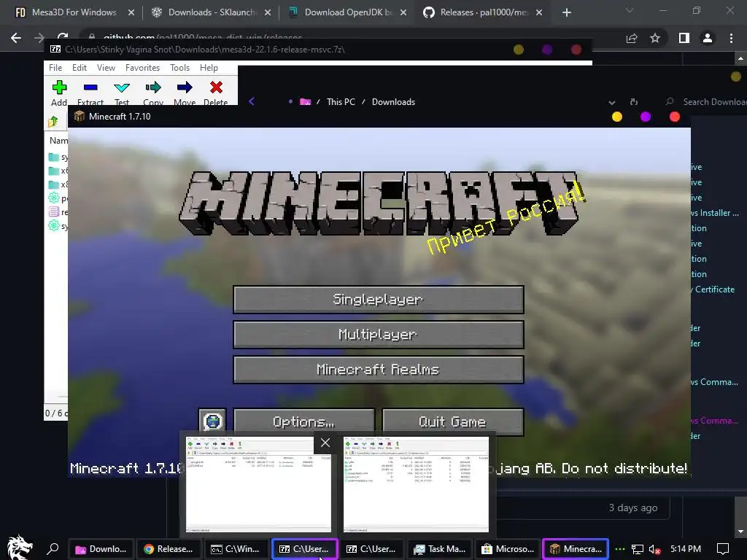
Task: Click the GitHub page scrollbar down arrow
Action: coord(740,532)
